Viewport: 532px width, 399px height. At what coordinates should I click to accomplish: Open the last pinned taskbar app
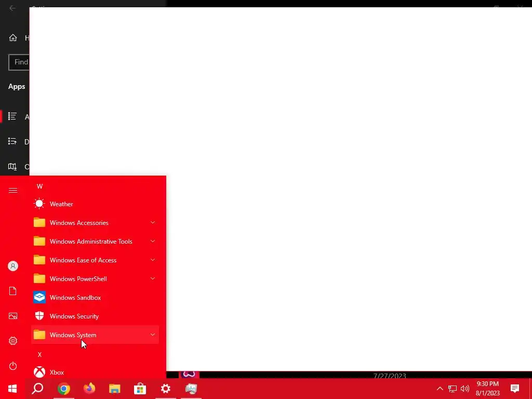pyautogui.click(x=191, y=389)
